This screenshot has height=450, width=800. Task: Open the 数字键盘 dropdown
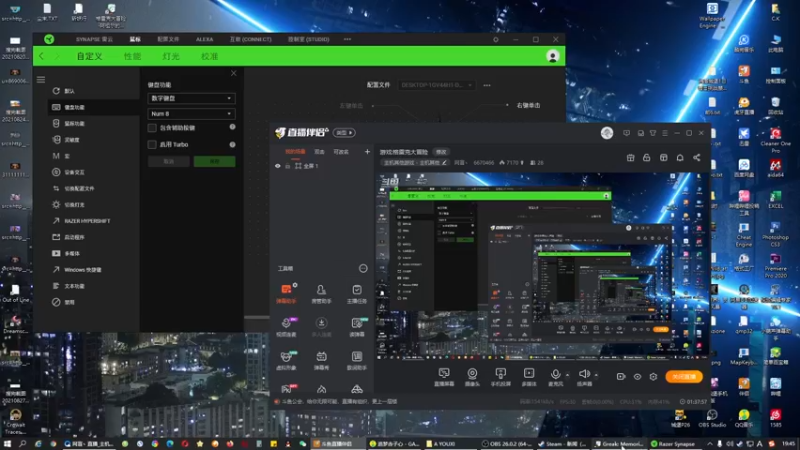pos(191,98)
